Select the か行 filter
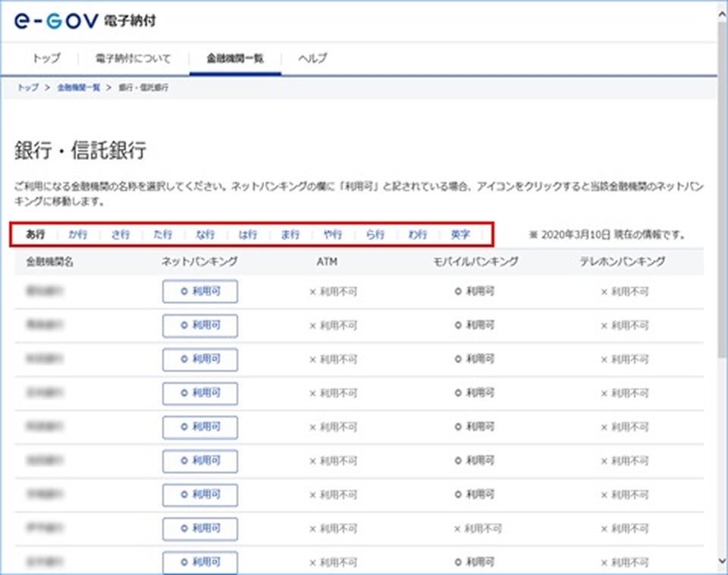This screenshot has width=728, height=575. click(78, 234)
